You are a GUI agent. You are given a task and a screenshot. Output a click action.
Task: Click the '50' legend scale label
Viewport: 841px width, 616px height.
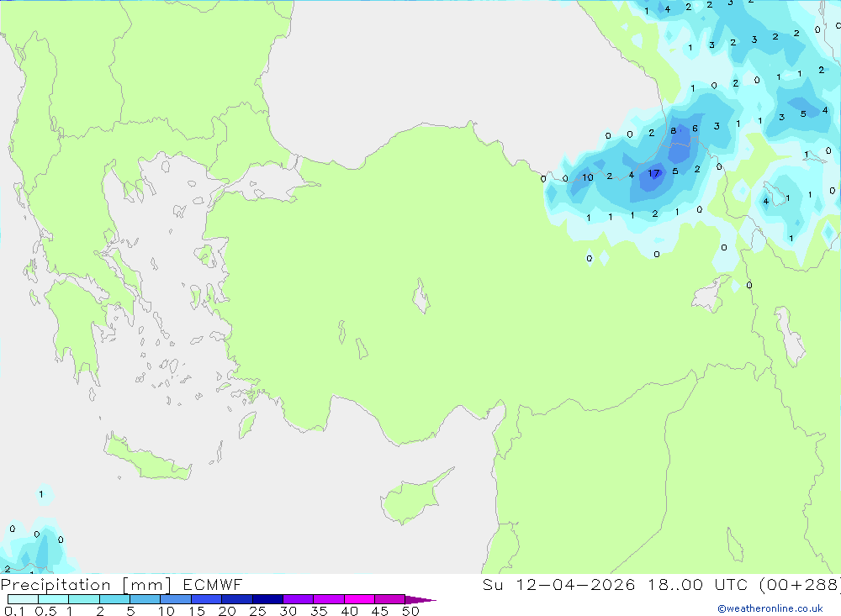click(x=410, y=611)
